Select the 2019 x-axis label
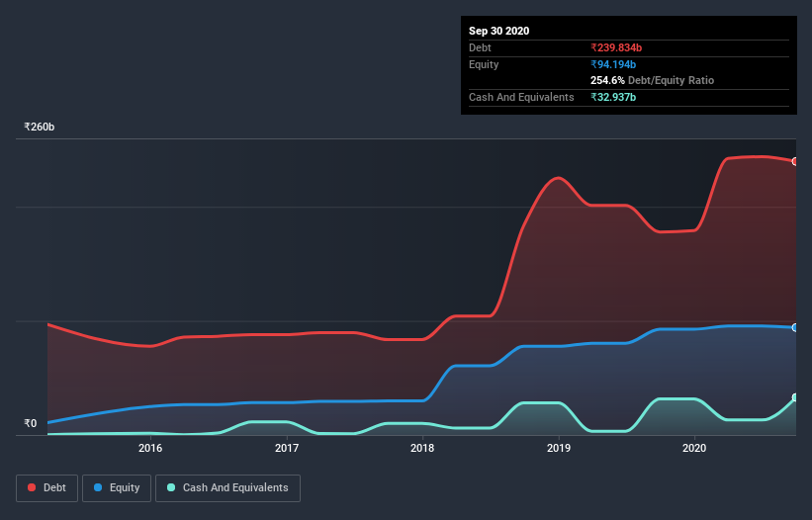This screenshot has width=812, height=520. click(x=558, y=448)
